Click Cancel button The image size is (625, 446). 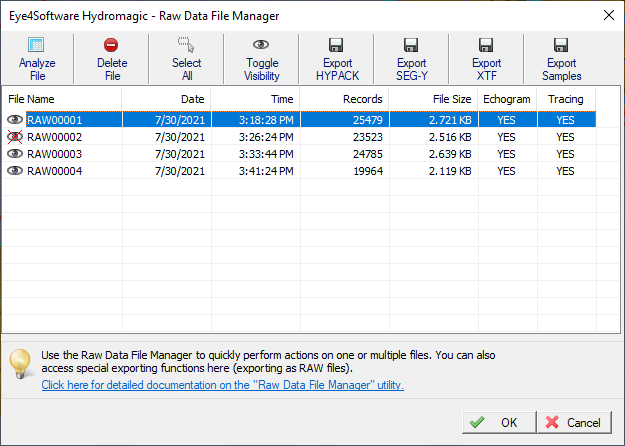click(574, 422)
